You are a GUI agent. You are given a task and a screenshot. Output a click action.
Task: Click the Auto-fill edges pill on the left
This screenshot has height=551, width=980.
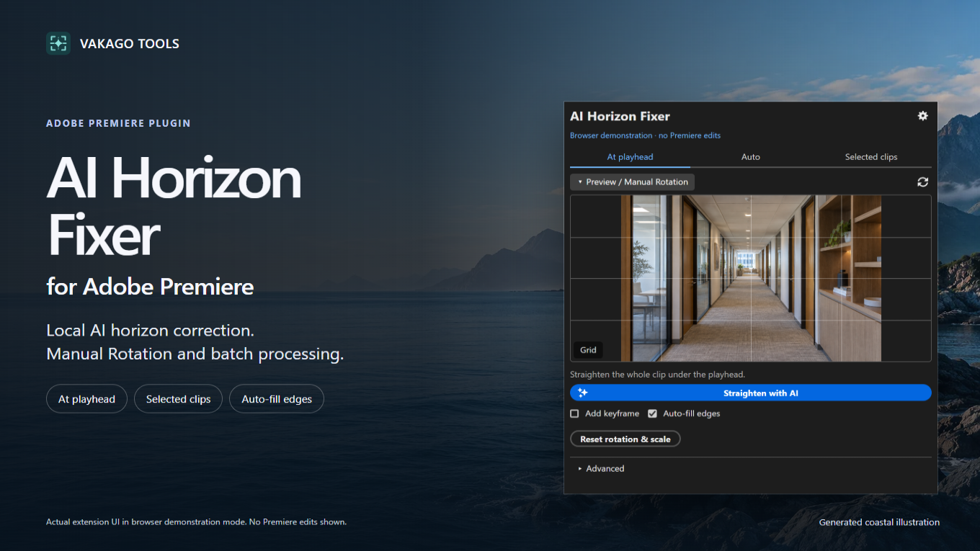(277, 399)
